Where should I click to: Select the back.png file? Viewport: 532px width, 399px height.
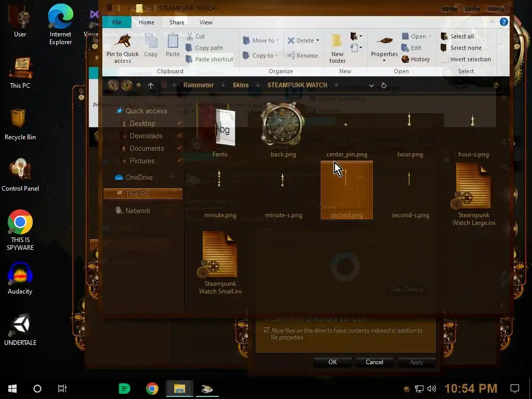[x=283, y=130]
